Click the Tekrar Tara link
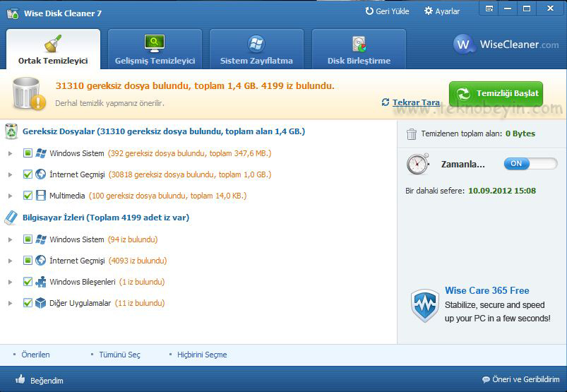Screen dimensions: 567x392 coord(416,102)
